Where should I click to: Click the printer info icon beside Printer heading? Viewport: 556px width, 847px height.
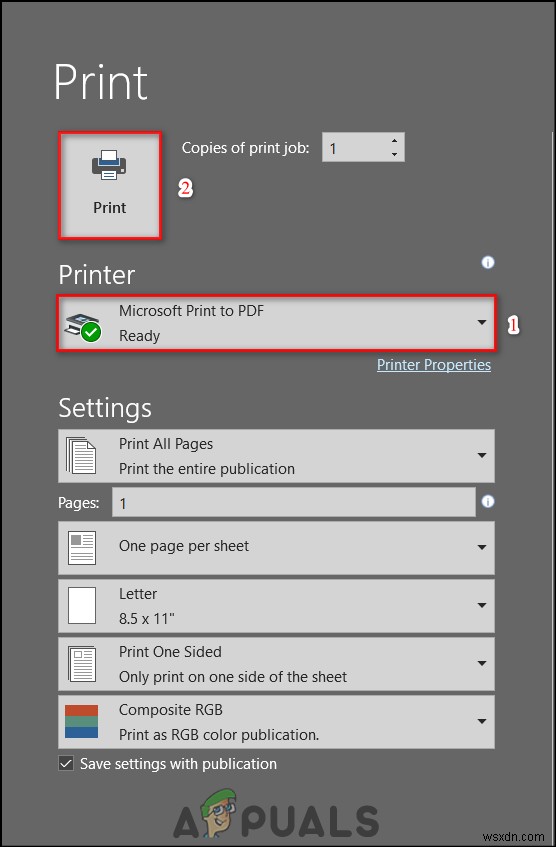tap(488, 263)
